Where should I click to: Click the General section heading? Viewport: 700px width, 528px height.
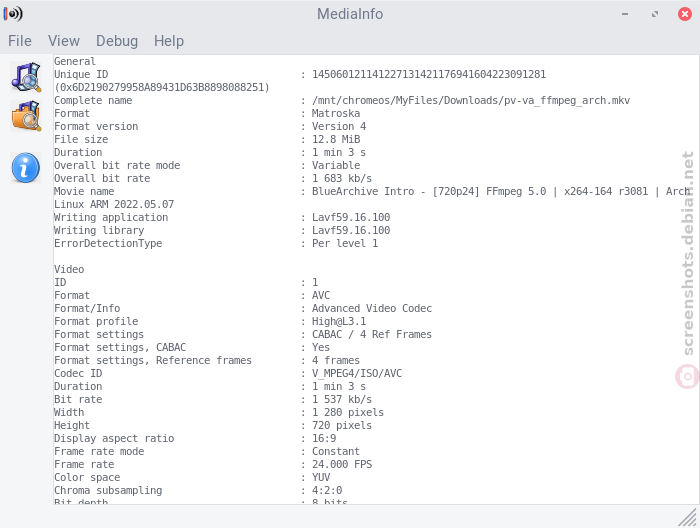click(75, 62)
